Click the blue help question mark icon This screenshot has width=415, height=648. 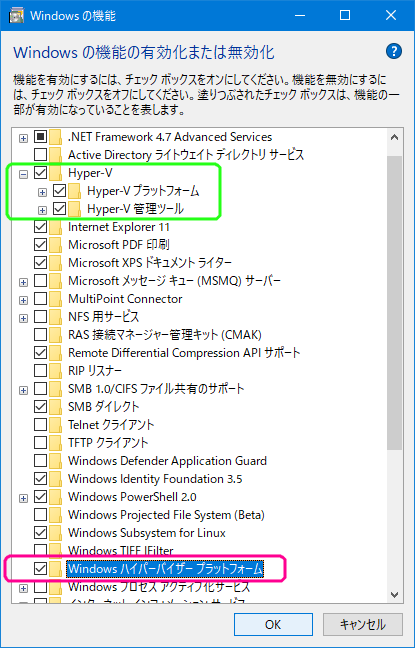tap(394, 52)
